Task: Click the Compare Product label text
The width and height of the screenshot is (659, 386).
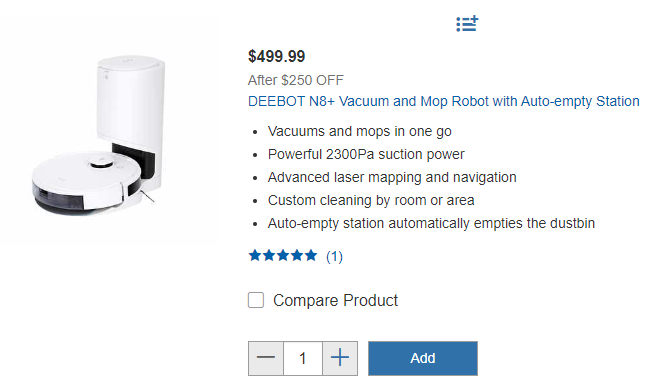Action: click(335, 301)
